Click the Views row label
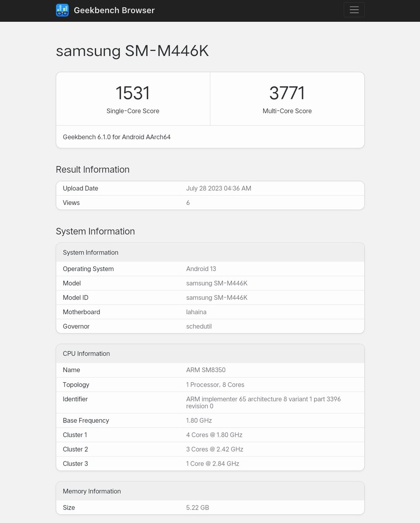 pos(71,203)
